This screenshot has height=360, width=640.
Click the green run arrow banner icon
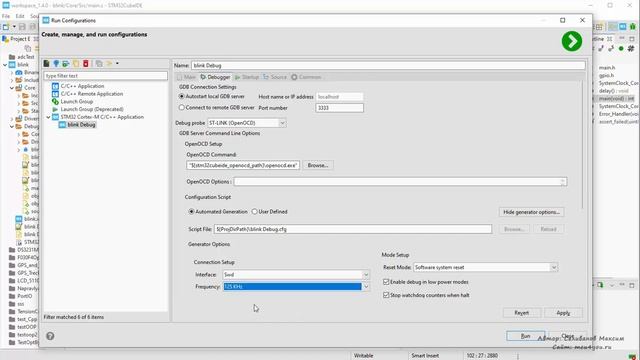pyautogui.click(x=572, y=41)
